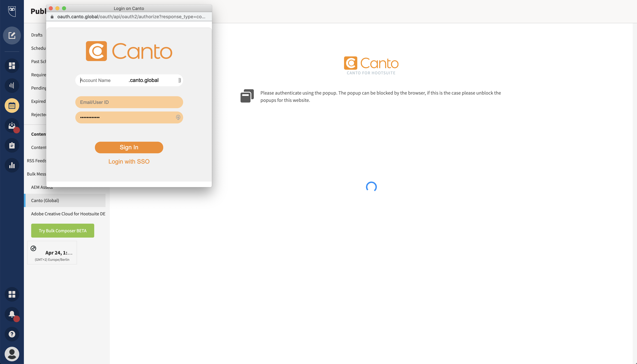
Task: Open the Scheduled section
Action: click(x=38, y=48)
